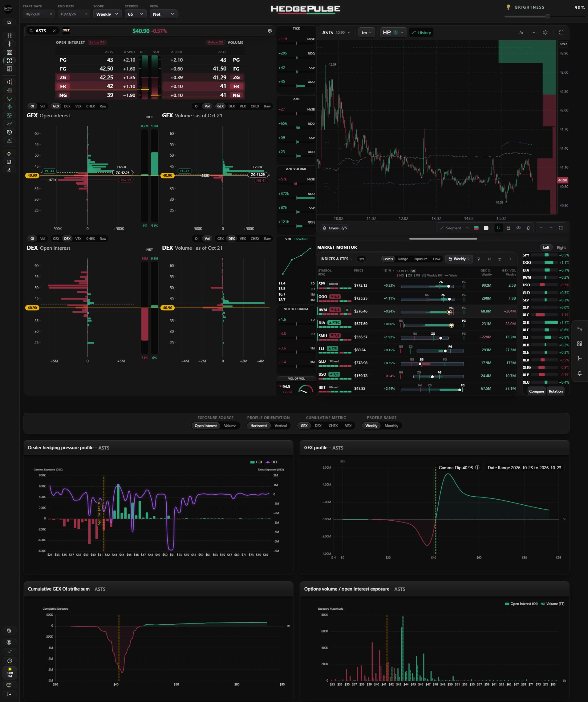Click the filter funnel in Market Monitor

click(479, 259)
